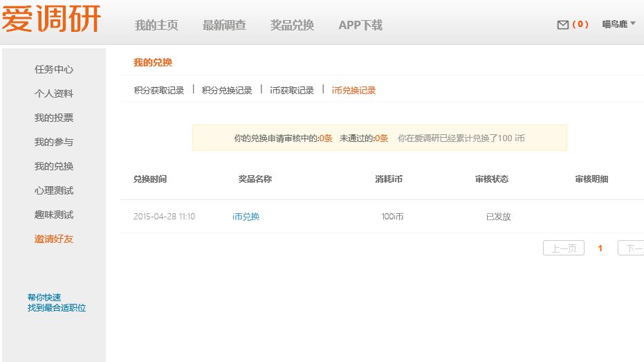Open 最新调查 in top navigation
The height and width of the screenshot is (362, 644).
[x=224, y=25]
